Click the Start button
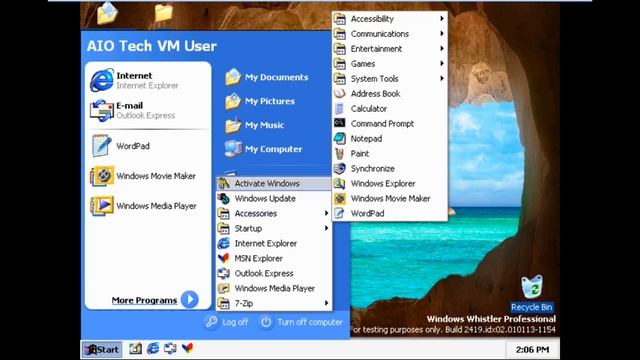 point(102,349)
